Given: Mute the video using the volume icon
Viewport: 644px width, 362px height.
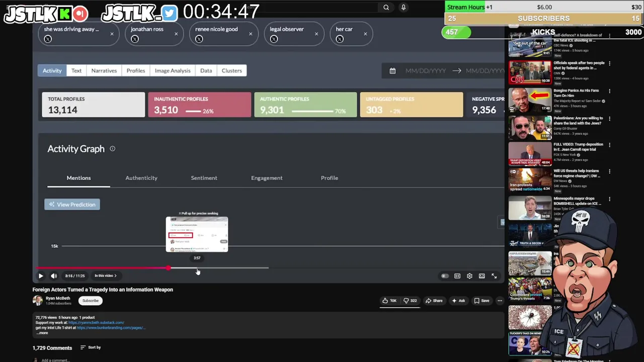Looking at the screenshot, I should pos(54,276).
